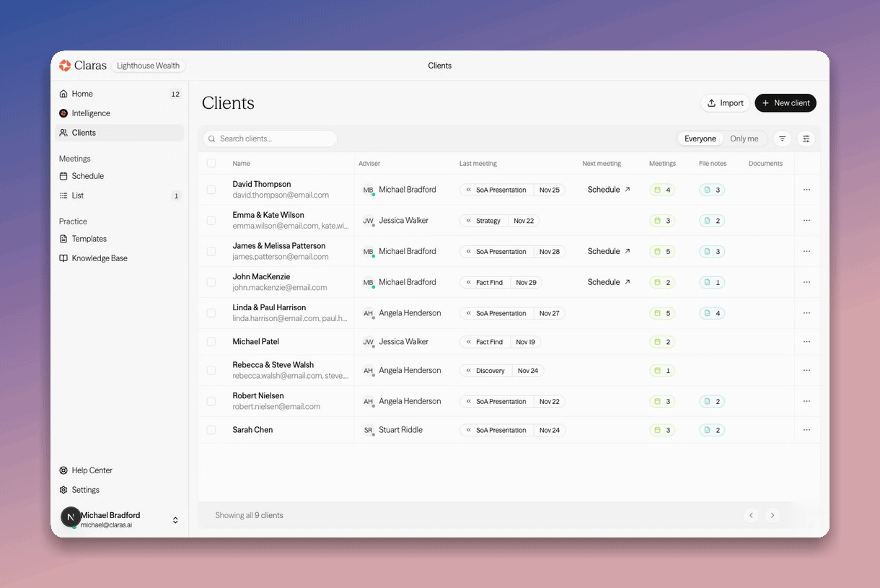Click the SR avatar for Stuart Riddle

tap(368, 430)
